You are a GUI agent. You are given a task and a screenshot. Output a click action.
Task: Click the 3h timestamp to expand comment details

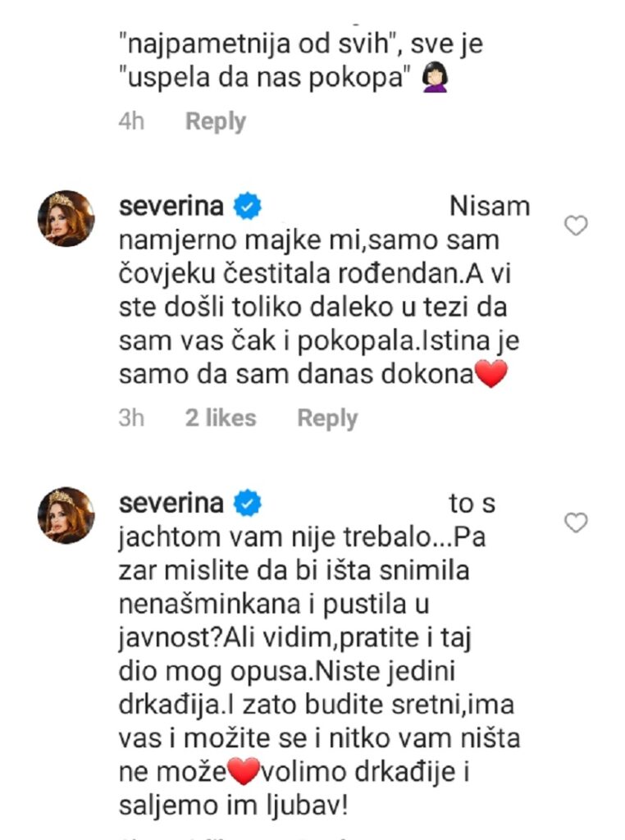click(133, 418)
